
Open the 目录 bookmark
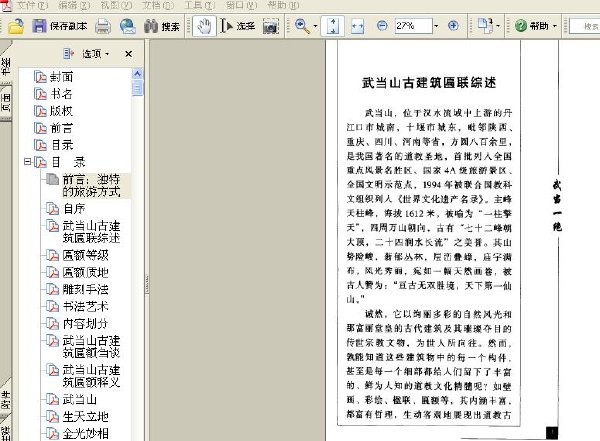(x=62, y=145)
